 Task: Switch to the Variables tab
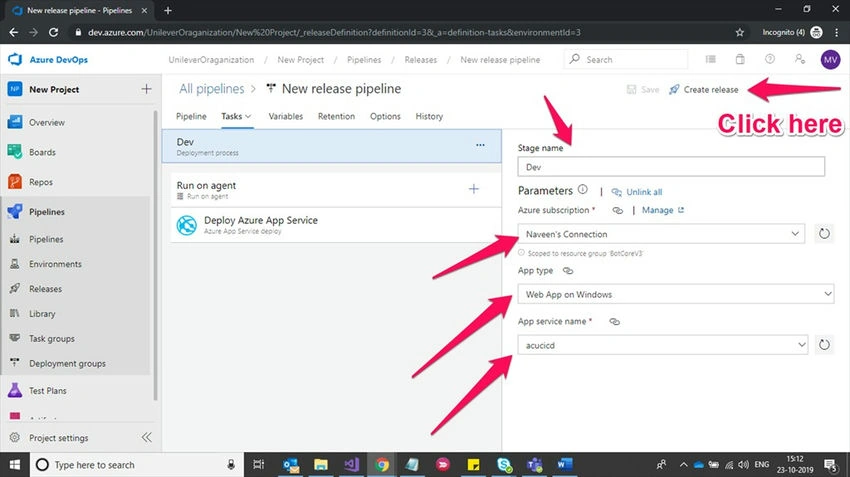[286, 116]
